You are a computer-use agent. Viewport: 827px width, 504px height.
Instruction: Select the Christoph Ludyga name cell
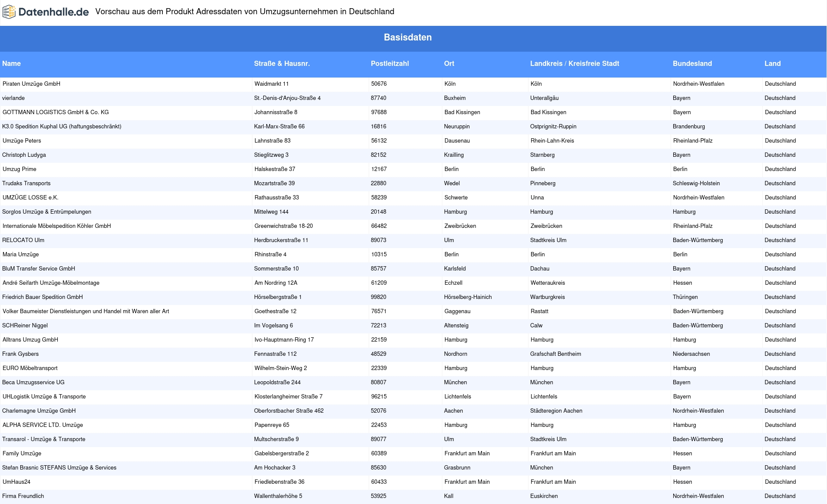24,155
